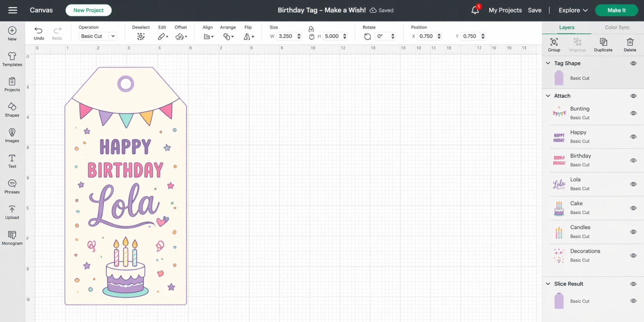Delete the selected layer using trash icon
This screenshot has height=322, width=644.
(630, 44)
